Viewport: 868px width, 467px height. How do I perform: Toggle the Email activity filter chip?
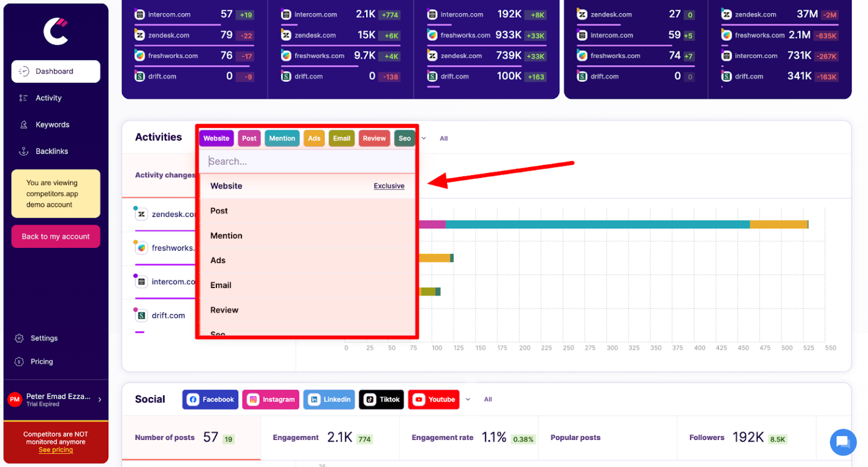click(x=341, y=138)
